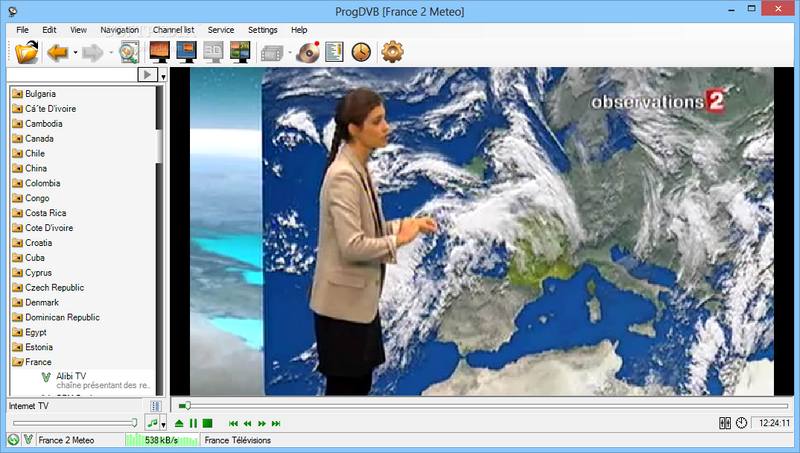Skip to next with last green arrow
Screen dimensions: 800x453
click(x=276, y=423)
